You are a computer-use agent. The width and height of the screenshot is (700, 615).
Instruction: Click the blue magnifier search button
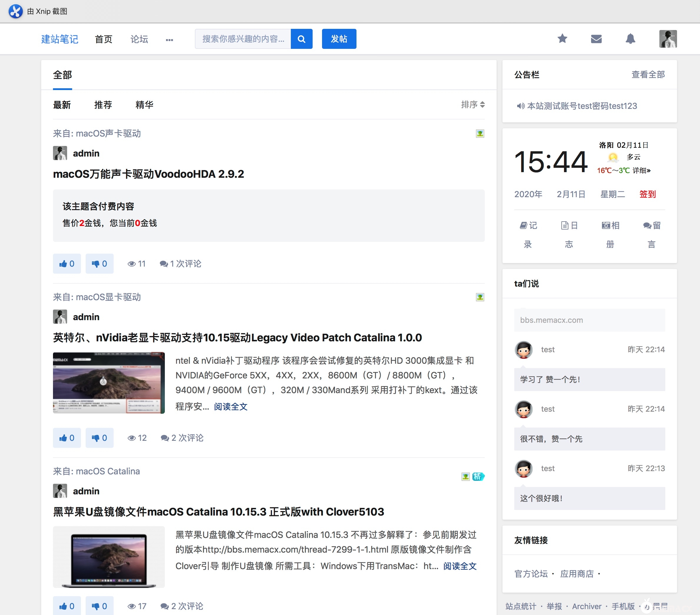301,39
